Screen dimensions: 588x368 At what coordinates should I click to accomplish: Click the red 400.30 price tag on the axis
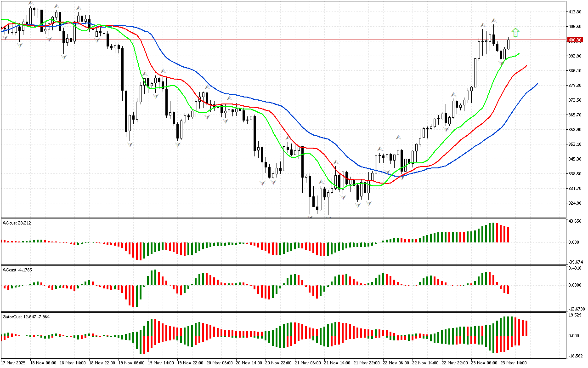(x=575, y=40)
